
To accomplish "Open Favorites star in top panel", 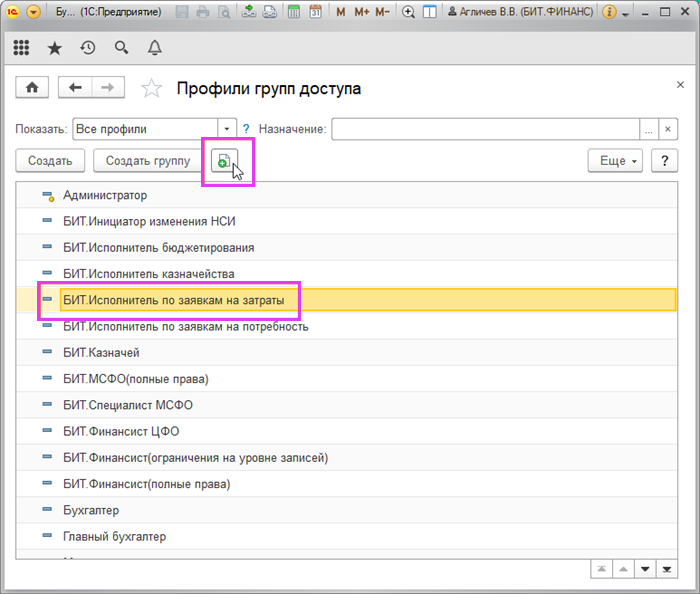I will 55,47.
